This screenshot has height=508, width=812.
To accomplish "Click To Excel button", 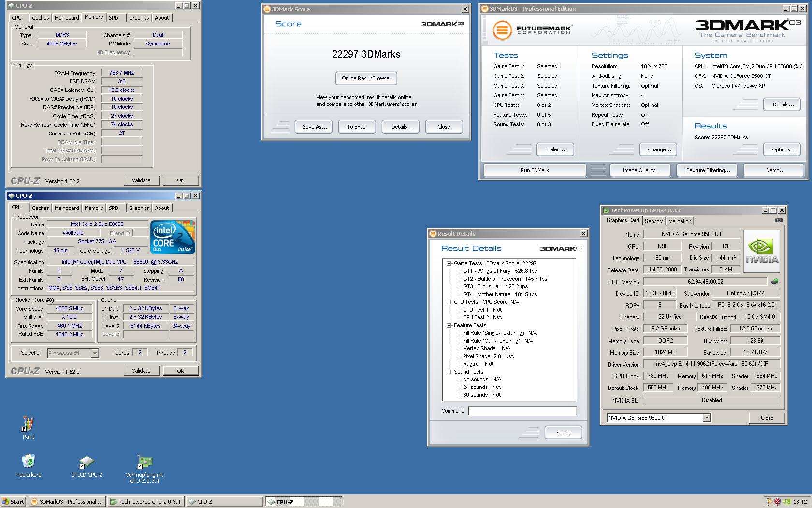I will tap(357, 127).
